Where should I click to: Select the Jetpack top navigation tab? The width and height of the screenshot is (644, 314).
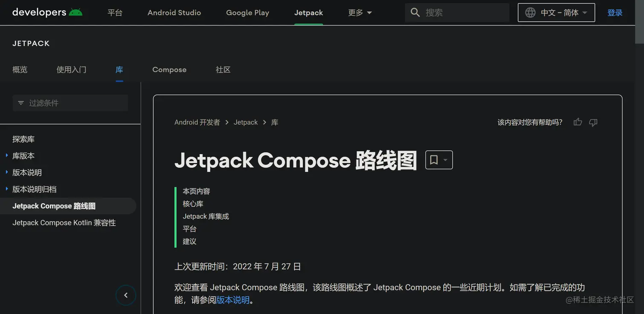pyautogui.click(x=308, y=13)
